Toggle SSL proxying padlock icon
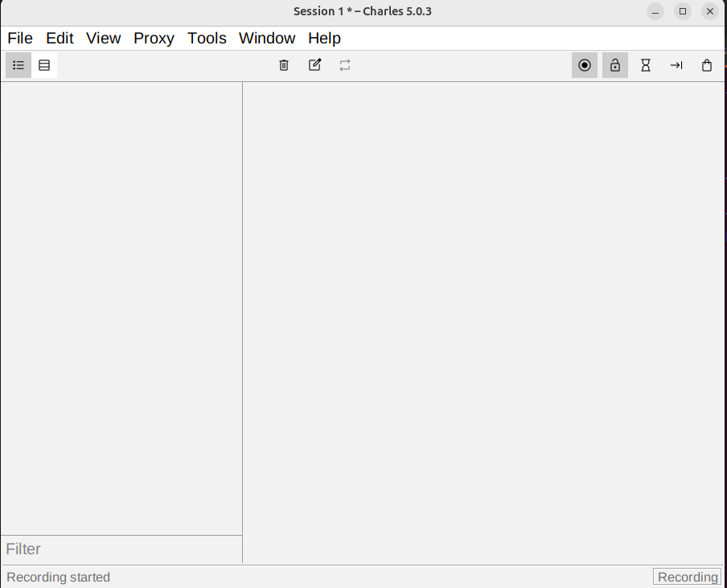727x588 pixels. 615,65
